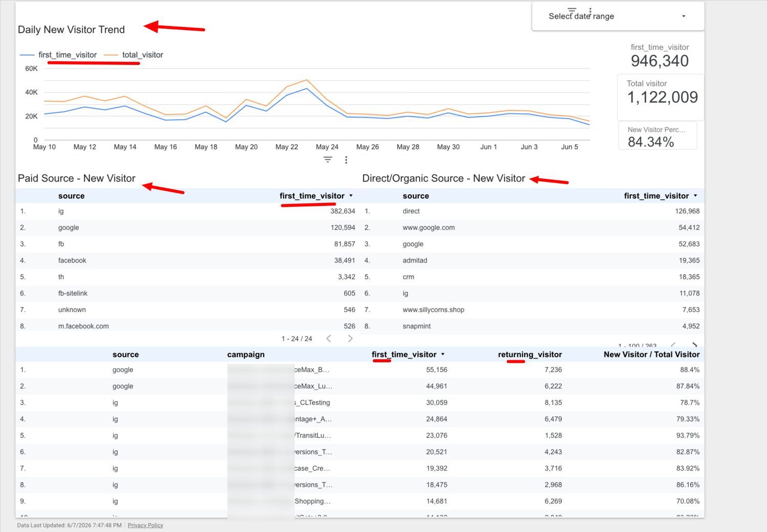Open the Privacy Policy link
767x532 pixels.
tap(145, 525)
